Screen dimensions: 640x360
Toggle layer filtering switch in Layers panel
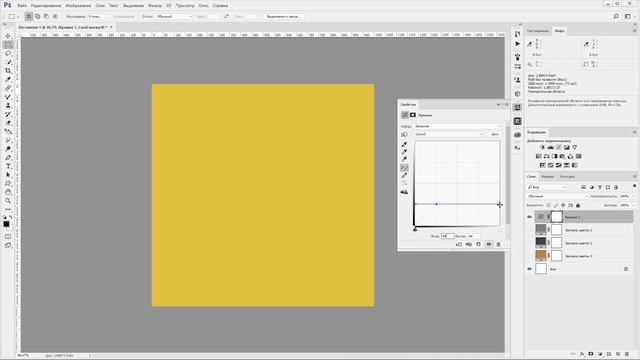634,186
